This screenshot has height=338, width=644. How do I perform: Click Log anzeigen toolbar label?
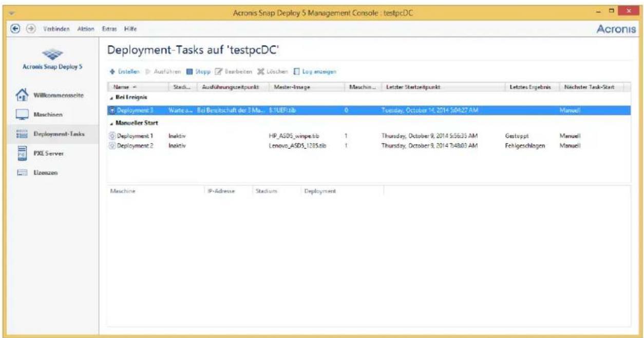(319, 71)
